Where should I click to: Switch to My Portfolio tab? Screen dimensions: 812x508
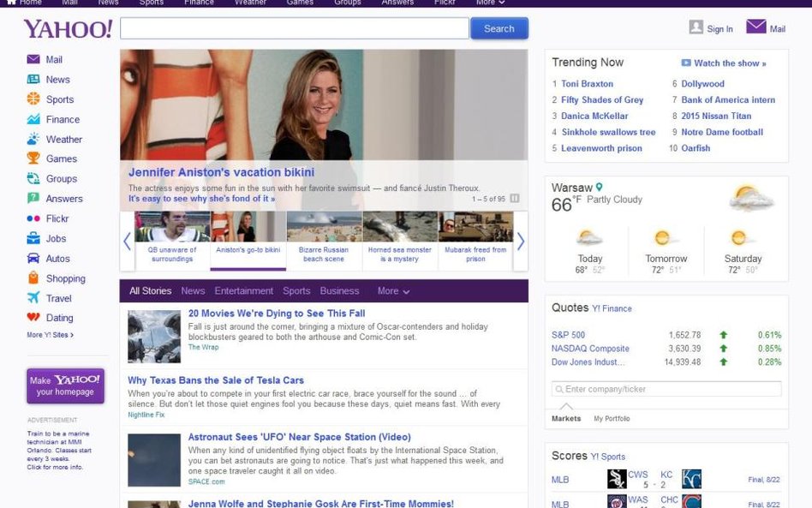click(612, 418)
